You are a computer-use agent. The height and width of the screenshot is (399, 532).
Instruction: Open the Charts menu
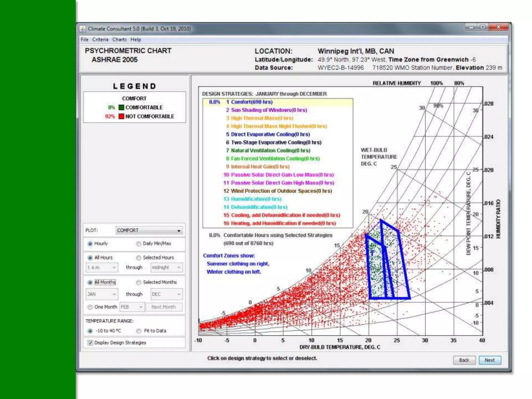119,39
